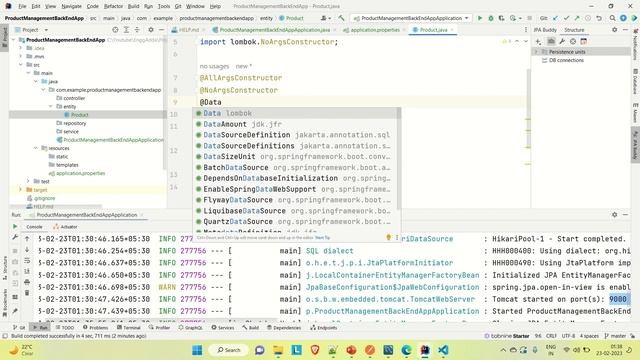The image size is (640, 360).
Task: Collapse the src folder in tree
Action: 21,64
